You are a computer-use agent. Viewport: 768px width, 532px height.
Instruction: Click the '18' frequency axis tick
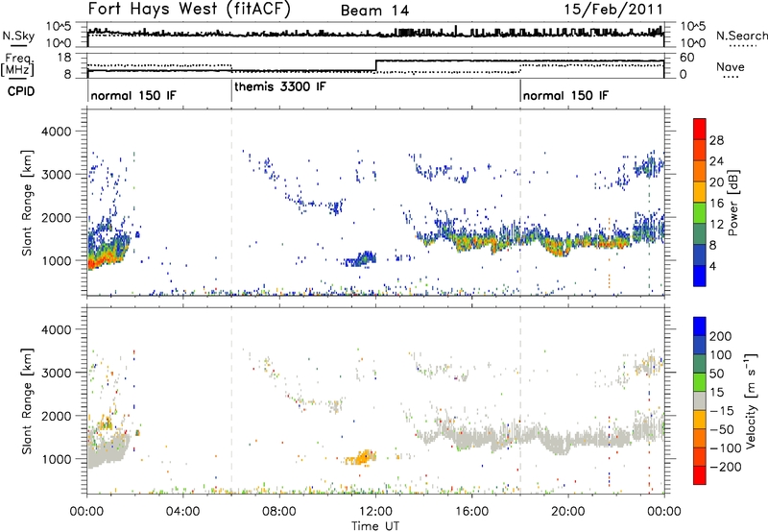click(x=64, y=58)
